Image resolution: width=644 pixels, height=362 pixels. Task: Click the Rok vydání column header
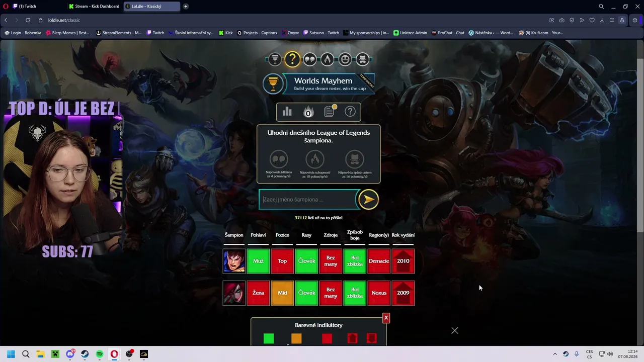pos(403,235)
